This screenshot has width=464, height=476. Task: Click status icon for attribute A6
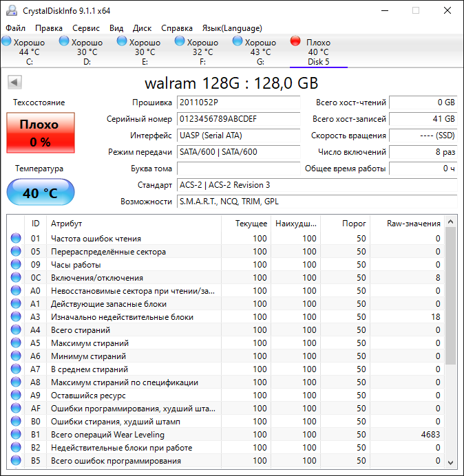(x=16, y=356)
